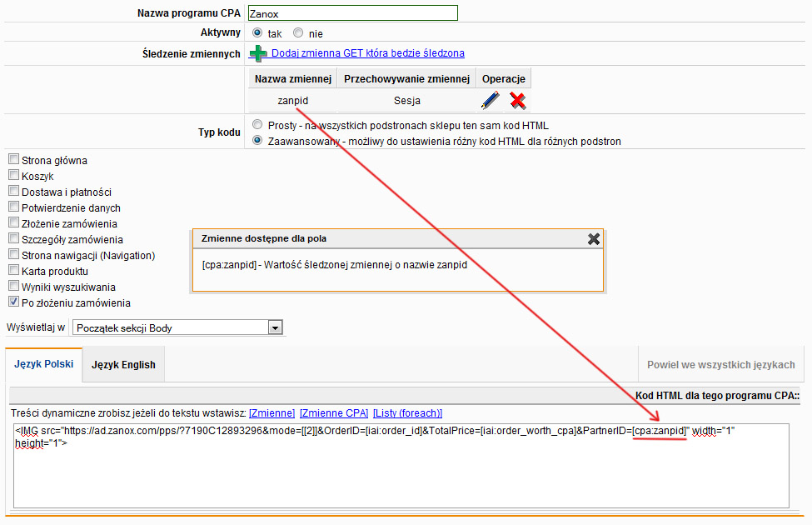Viewport: 812px width, 525px height.
Task: Click the pencil edit icon for zanpid
Action: pyautogui.click(x=491, y=101)
